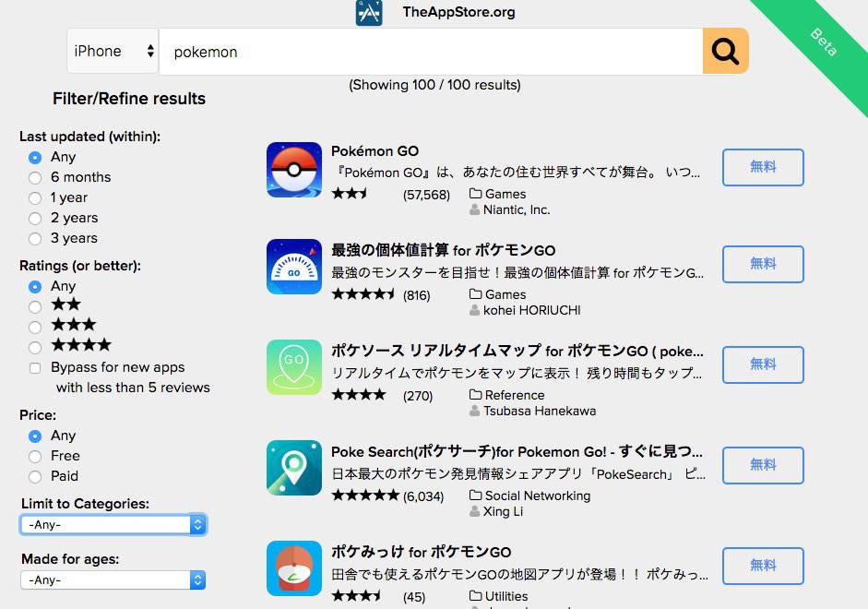Open Poke Search(ポケサーチ) title link
868x609 pixels.
click(x=517, y=452)
